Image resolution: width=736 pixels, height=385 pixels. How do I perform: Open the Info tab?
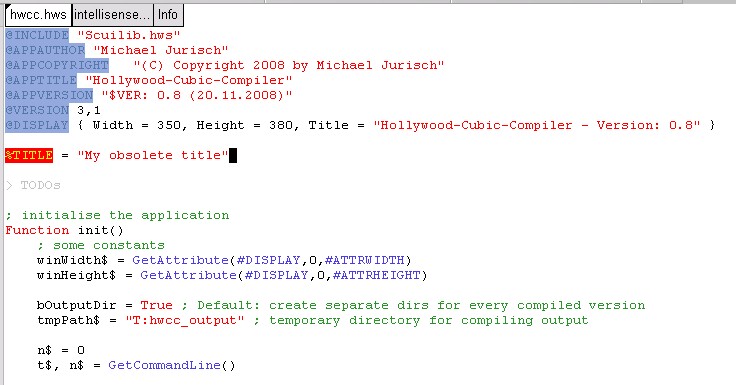pyautogui.click(x=168, y=15)
